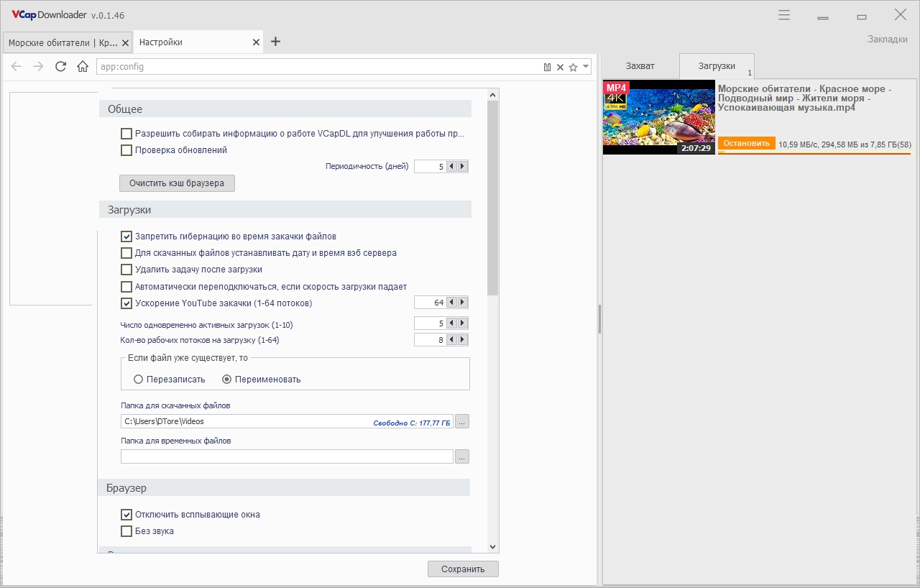Increase the Периодичность (дней) value

click(462, 166)
